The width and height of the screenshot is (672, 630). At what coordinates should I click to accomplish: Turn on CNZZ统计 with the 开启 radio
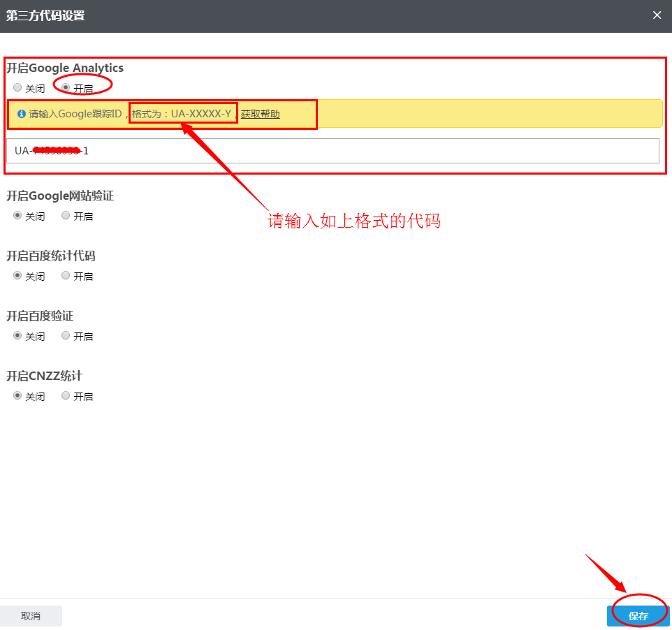tap(66, 396)
